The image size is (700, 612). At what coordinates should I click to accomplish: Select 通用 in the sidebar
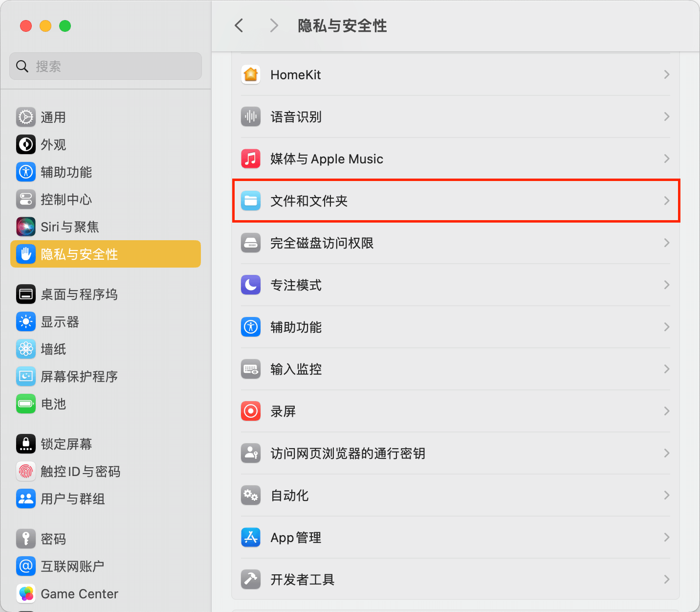[x=53, y=117]
